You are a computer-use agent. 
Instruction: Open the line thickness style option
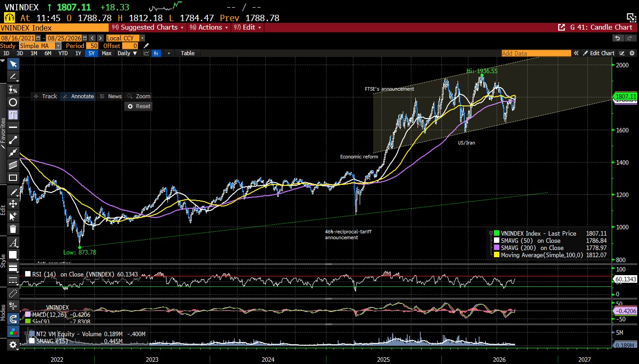[x=13, y=268]
